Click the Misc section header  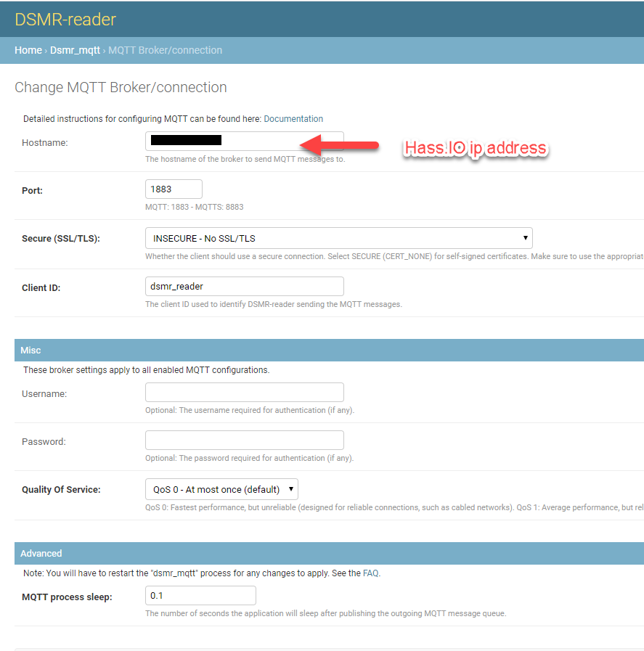[330, 351]
